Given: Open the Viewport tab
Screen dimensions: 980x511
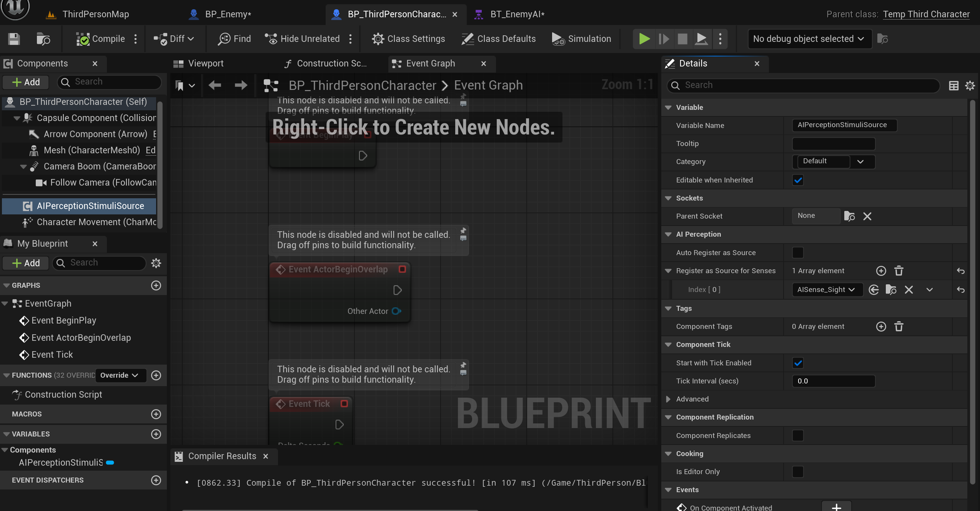Looking at the screenshot, I should tap(198, 63).
